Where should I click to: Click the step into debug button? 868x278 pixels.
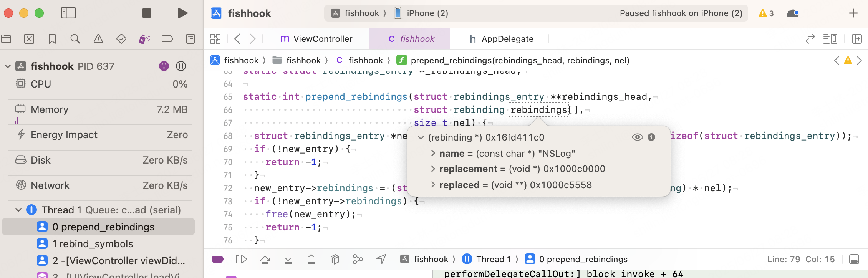(288, 260)
